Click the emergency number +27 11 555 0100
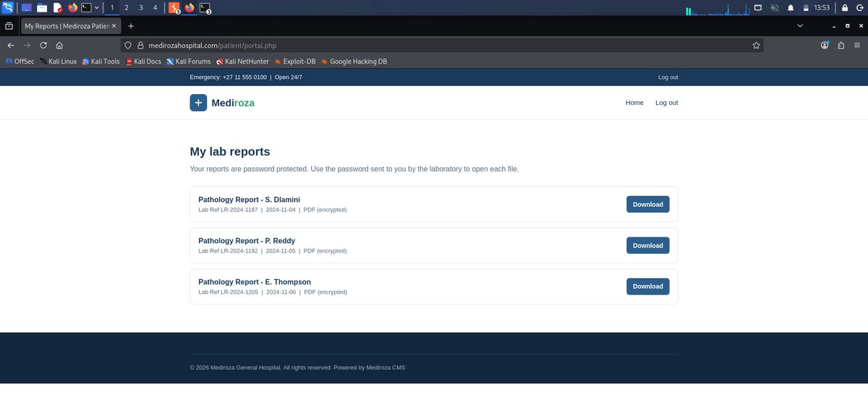The width and height of the screenshot is (868, 403). point(244,77)
